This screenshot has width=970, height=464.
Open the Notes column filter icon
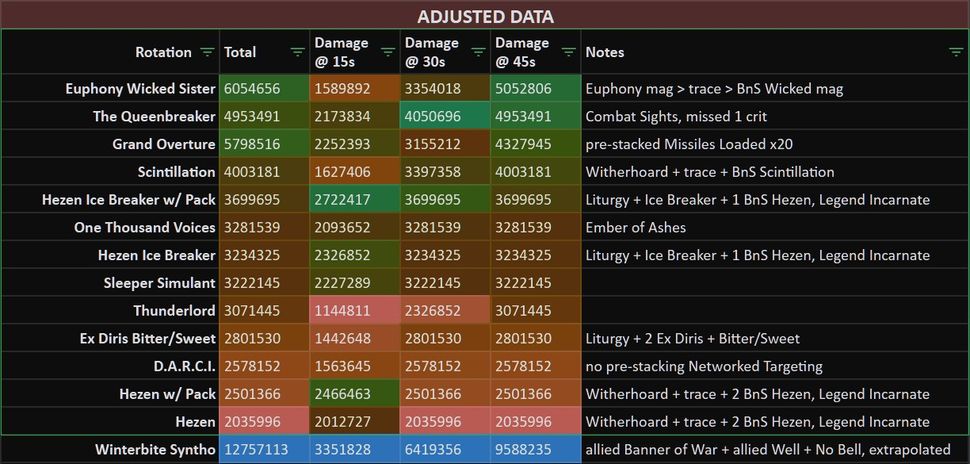coord(956,53)
